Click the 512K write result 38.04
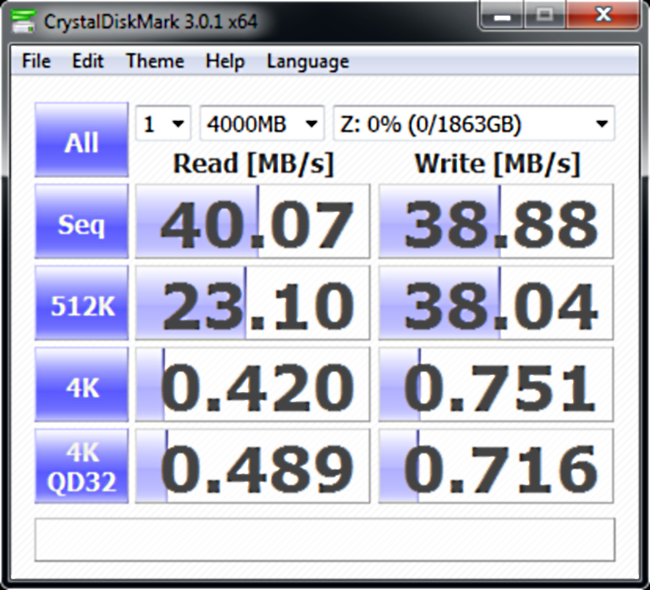This screenshot has width=650, height=590. (496, 303)
